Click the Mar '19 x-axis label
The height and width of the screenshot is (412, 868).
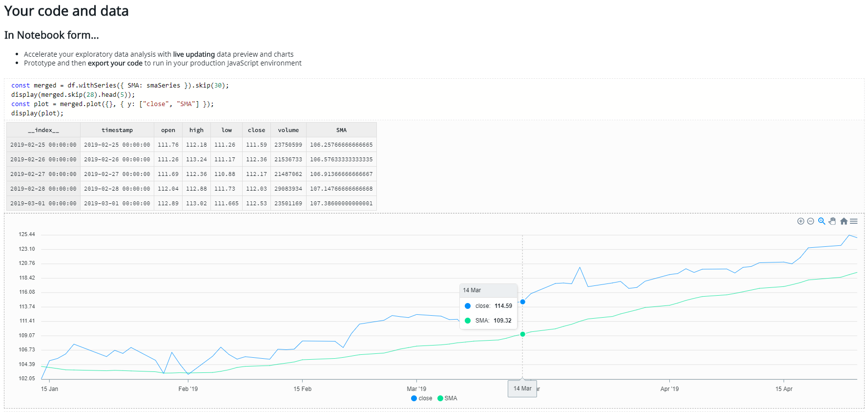point(416,389)
